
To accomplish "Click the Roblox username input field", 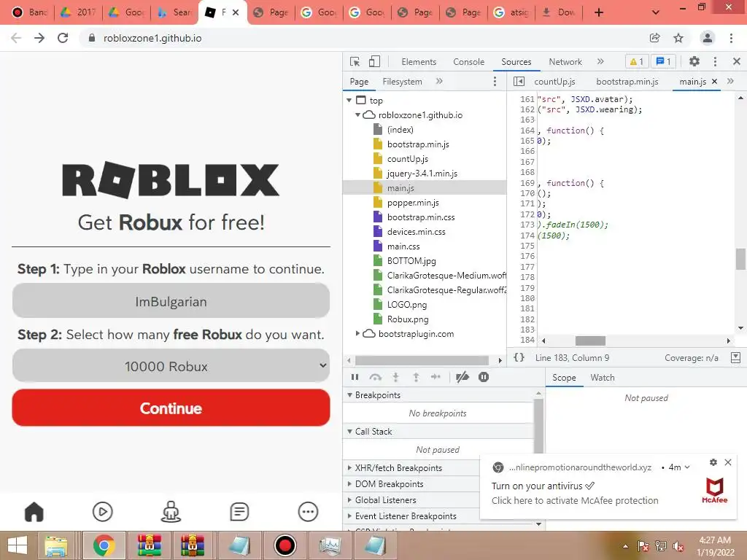I will tap(171, 301).
